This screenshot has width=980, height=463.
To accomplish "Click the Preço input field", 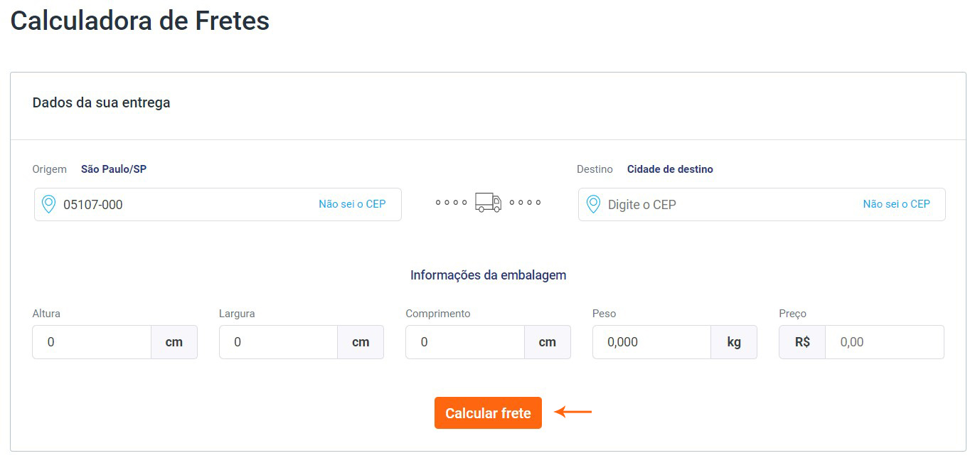I will click(x=884, y=342).
